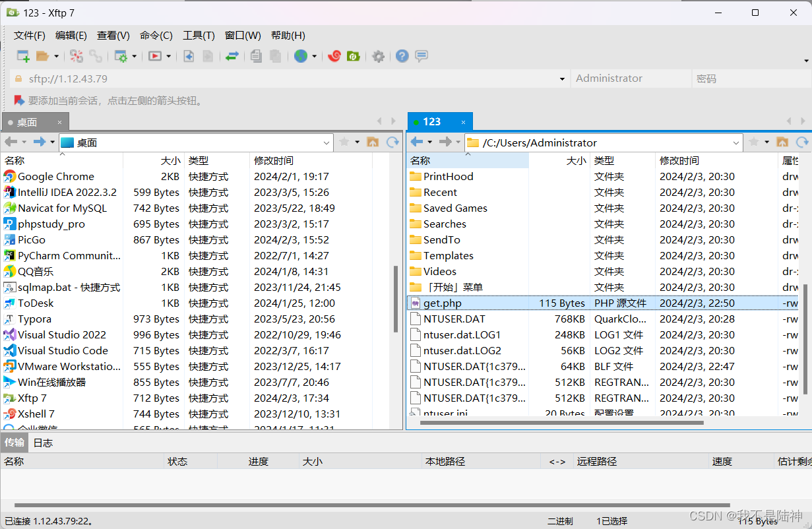
Task: Select get.php in the remote file list
Action: [441, 303]
